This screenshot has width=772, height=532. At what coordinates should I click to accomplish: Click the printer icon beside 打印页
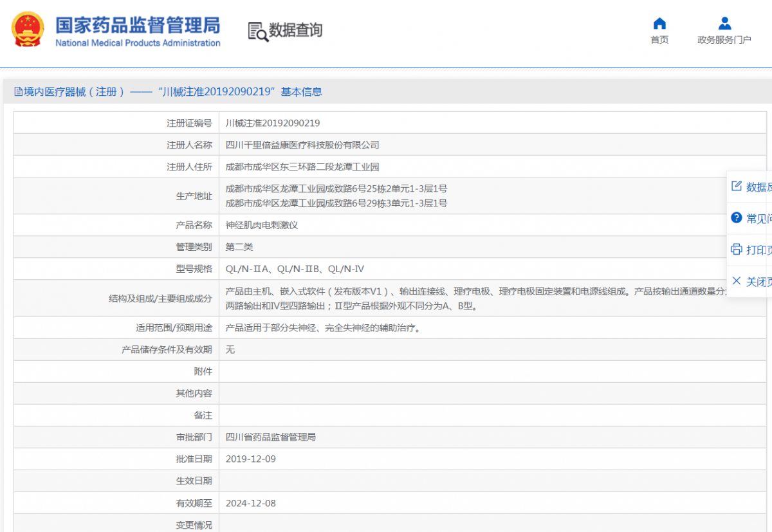[735, 250]
